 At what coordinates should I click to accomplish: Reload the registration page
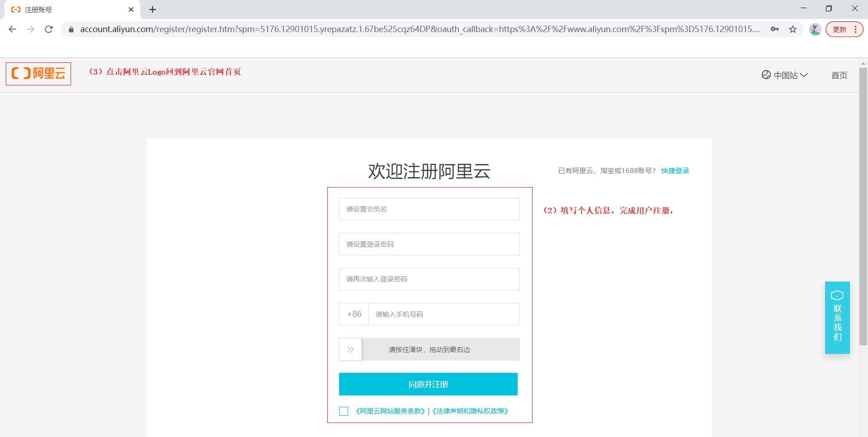(x=49, y=29)
